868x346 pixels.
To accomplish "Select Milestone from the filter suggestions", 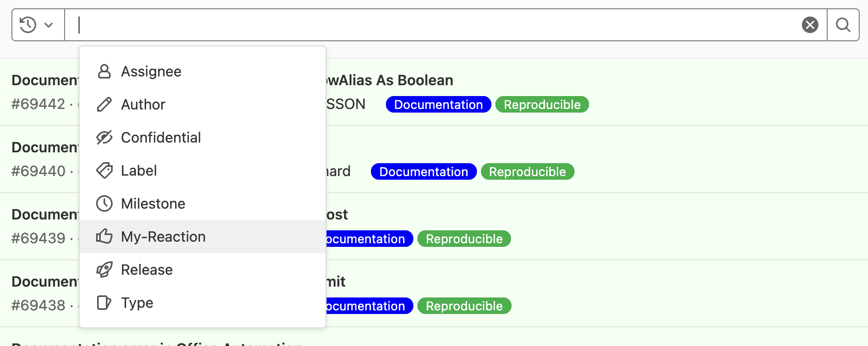I will 153,203.
